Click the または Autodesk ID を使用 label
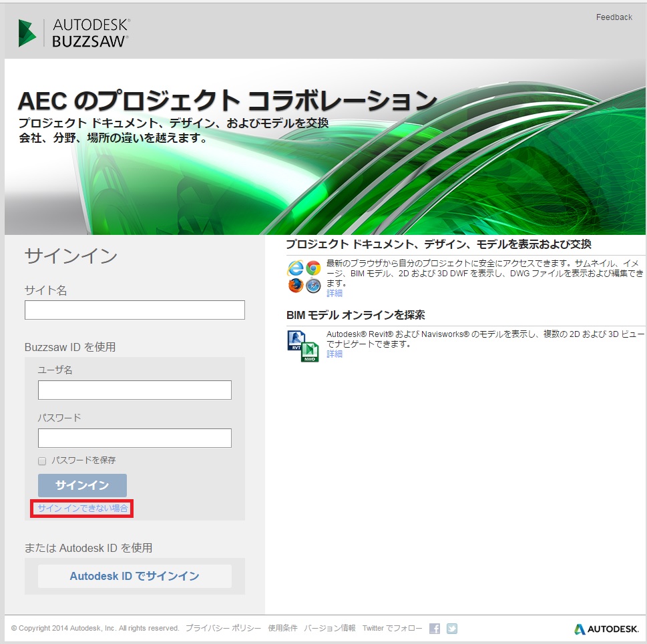The width and height of the screenshot is (647, 644). point(88,548)
